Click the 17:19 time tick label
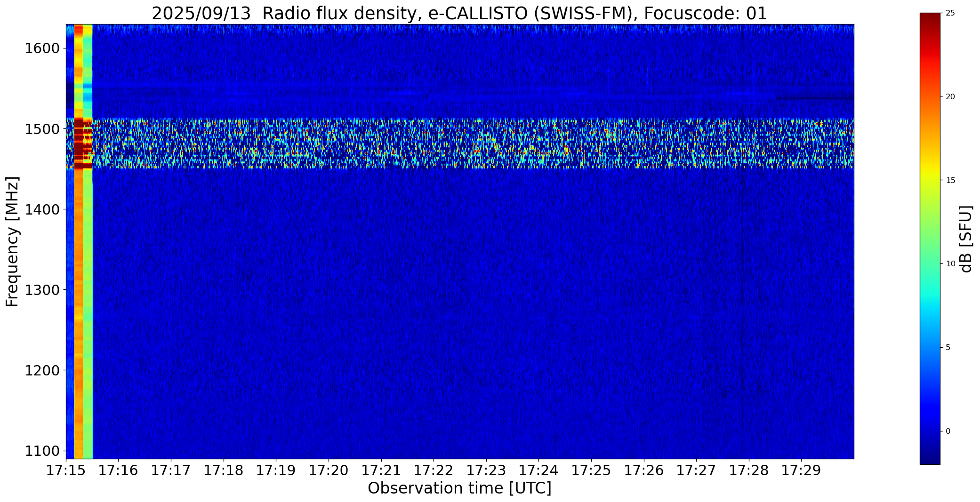 coord(276,470)
